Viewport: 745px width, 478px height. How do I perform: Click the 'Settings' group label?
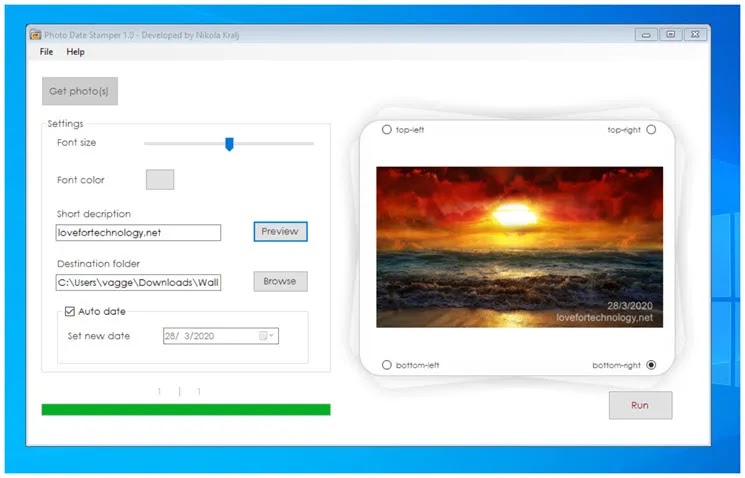(66, 124)
